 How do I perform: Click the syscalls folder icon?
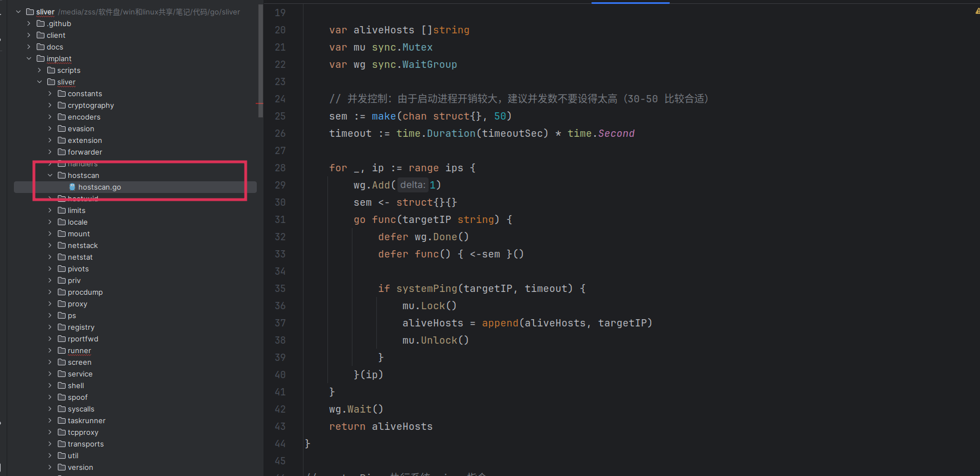62,409
